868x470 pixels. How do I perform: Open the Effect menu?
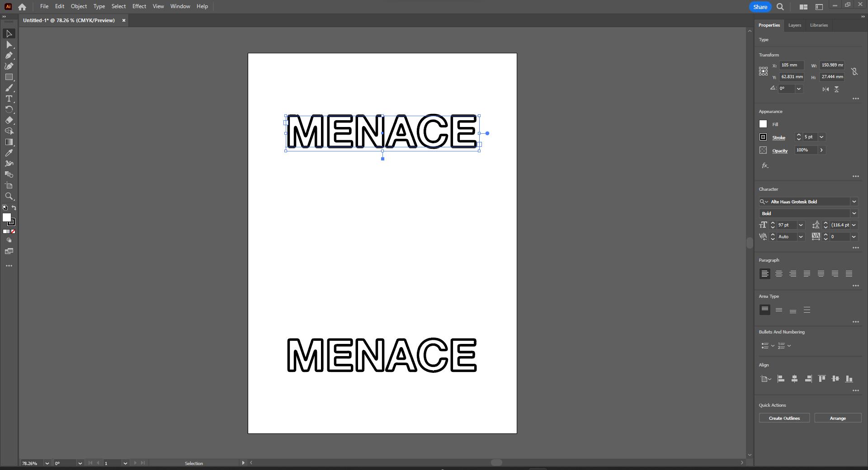(x=139, y=6)
